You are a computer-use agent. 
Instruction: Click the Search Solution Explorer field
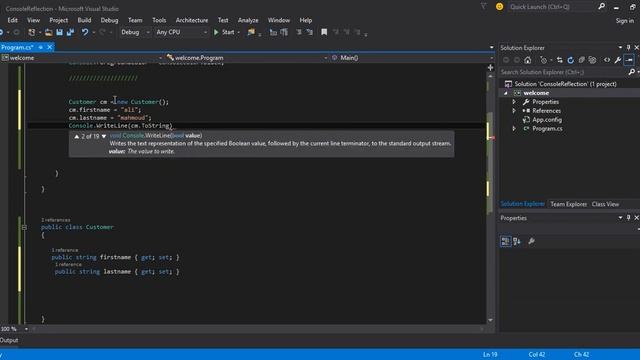tap(563, 72)
